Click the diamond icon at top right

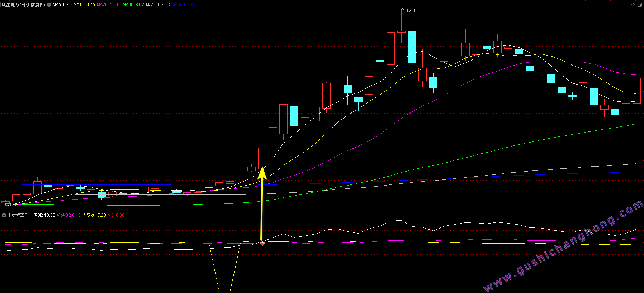pos(633,5)
